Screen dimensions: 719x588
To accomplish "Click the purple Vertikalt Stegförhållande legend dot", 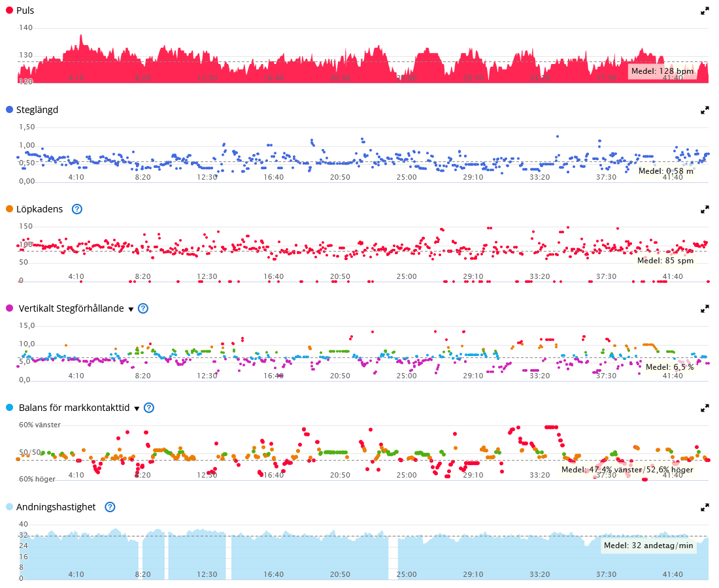I will [x=9, y=308].
